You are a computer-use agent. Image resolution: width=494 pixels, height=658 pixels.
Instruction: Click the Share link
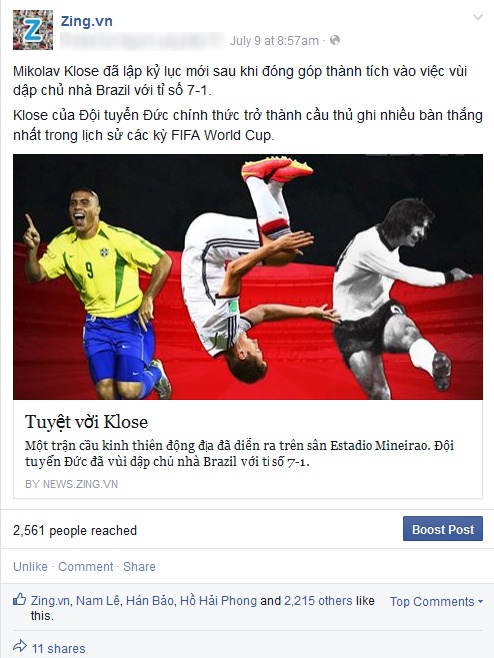click(x=139, y=567)
